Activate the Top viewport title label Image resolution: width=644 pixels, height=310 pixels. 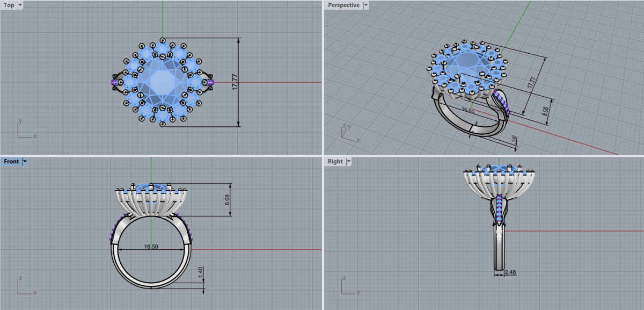pos(9,5)
